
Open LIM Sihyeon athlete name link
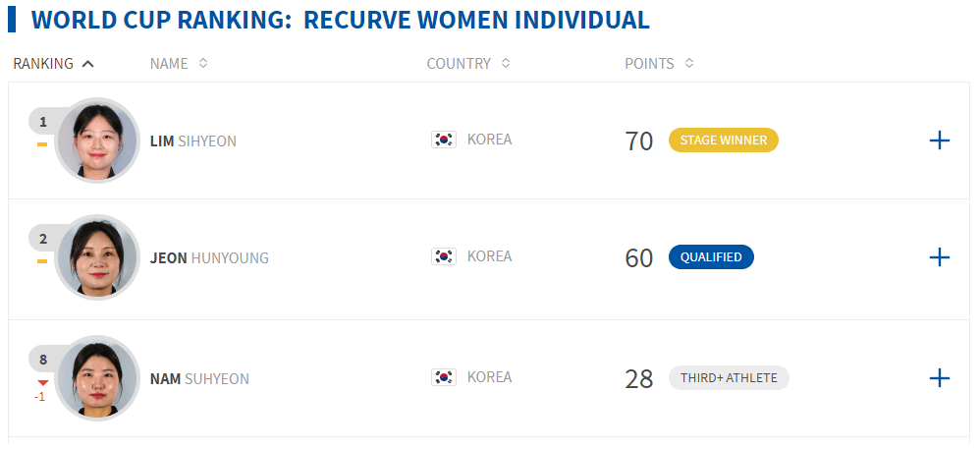pyautogui.click(x=193, y=141)
